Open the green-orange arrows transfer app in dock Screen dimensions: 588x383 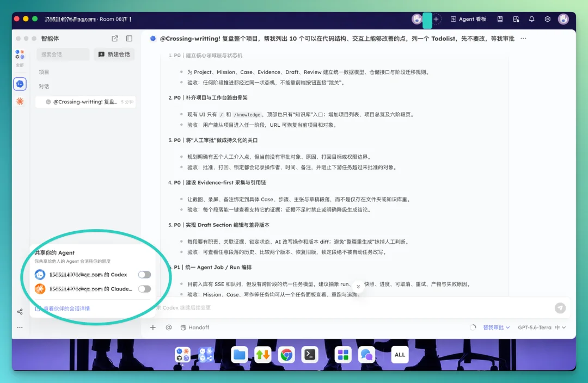[263, 355]
